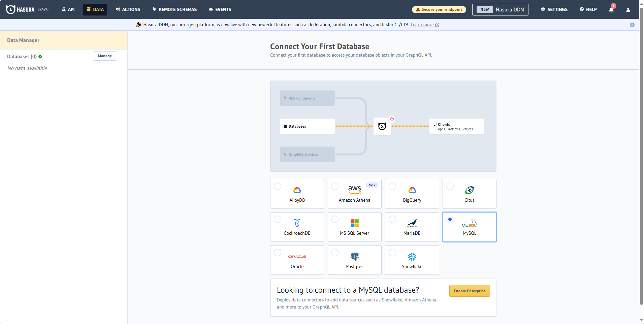Click the Citus logo icon

(470, 190)
